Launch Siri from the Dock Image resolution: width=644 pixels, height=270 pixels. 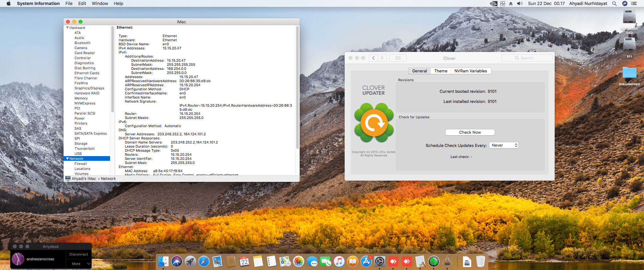(x=177, y=261)
